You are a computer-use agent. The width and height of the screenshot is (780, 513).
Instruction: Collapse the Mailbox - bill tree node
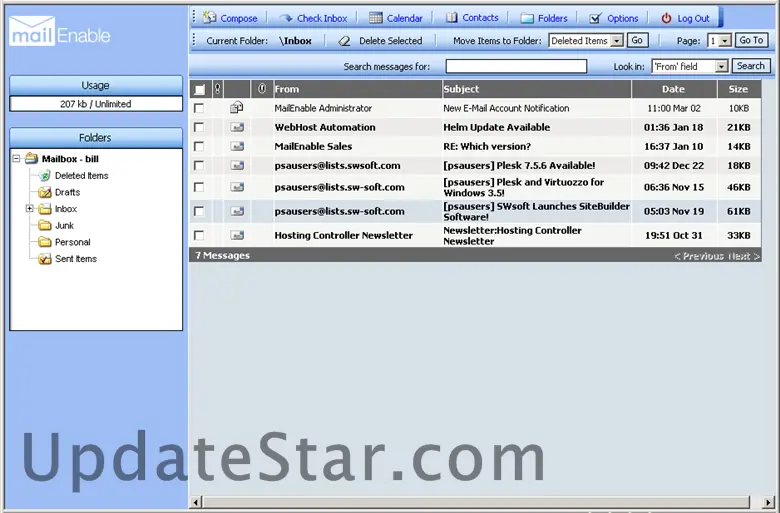(16, 159)
